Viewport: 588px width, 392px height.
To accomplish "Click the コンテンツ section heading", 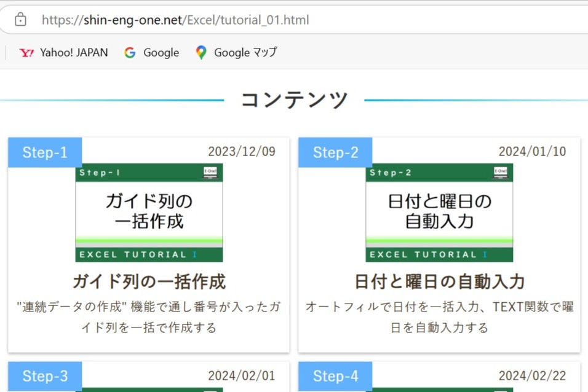I will [295, 100].
